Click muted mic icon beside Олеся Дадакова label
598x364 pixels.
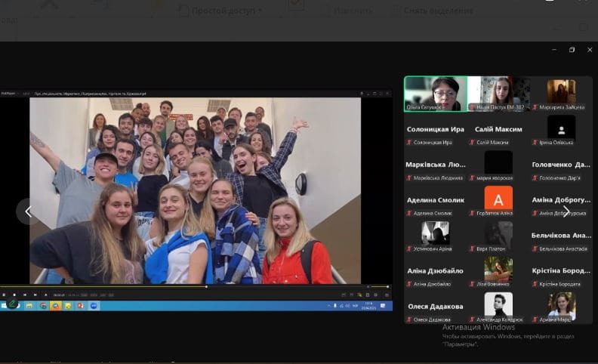[x=409, y=319]
